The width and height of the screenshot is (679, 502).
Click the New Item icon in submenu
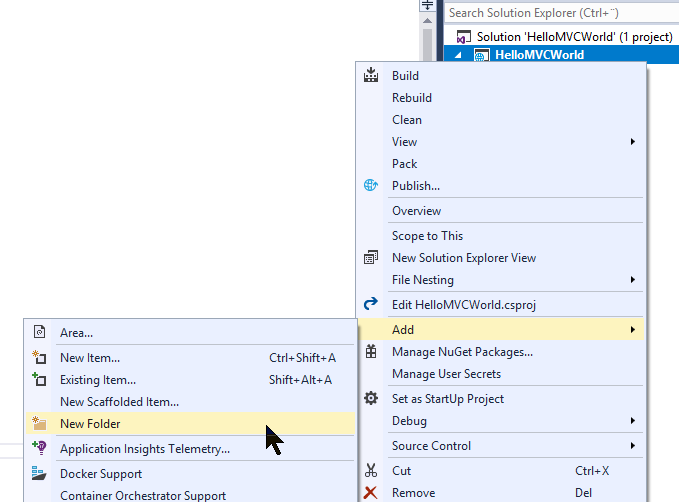click(x=39, y=357)
